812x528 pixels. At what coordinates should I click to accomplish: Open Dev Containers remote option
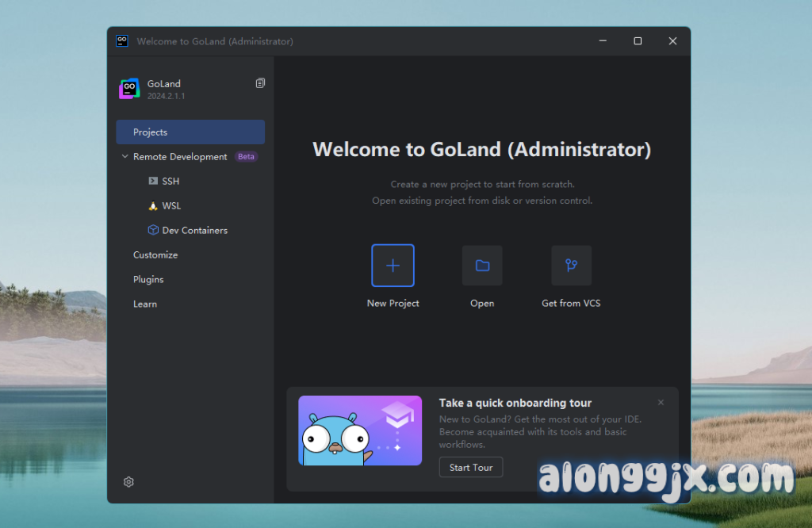194,231
